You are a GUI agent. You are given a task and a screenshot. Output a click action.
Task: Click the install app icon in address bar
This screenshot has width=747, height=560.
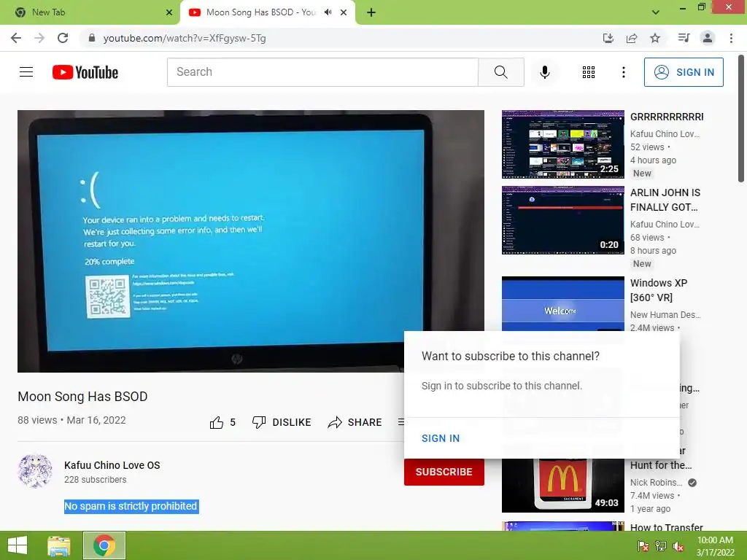tap(608, 38)
